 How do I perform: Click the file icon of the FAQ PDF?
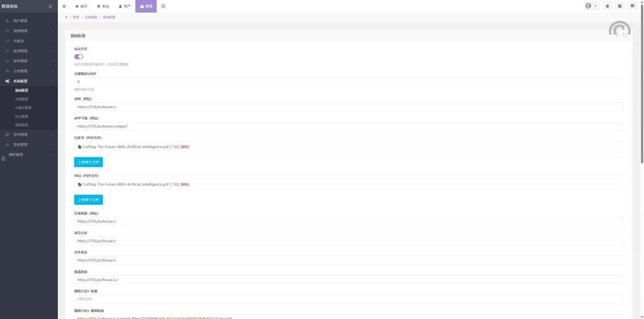(80, 185)
